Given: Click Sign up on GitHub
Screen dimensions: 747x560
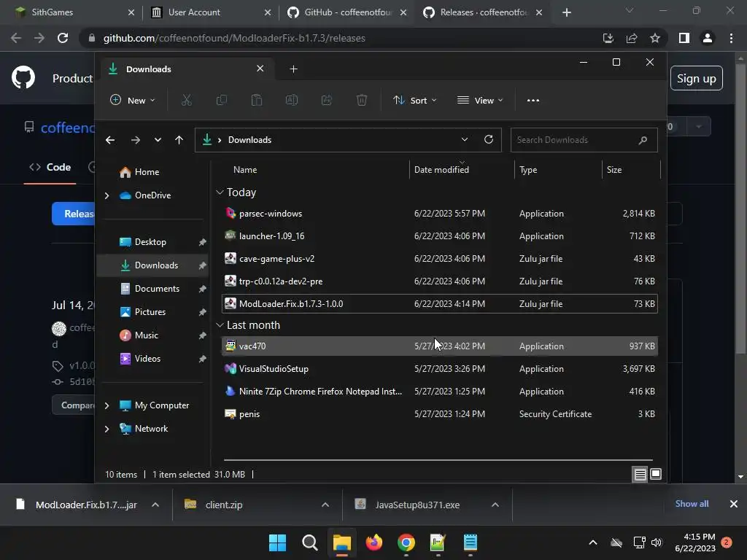Looking at the screenshot, I should [697, 78].
